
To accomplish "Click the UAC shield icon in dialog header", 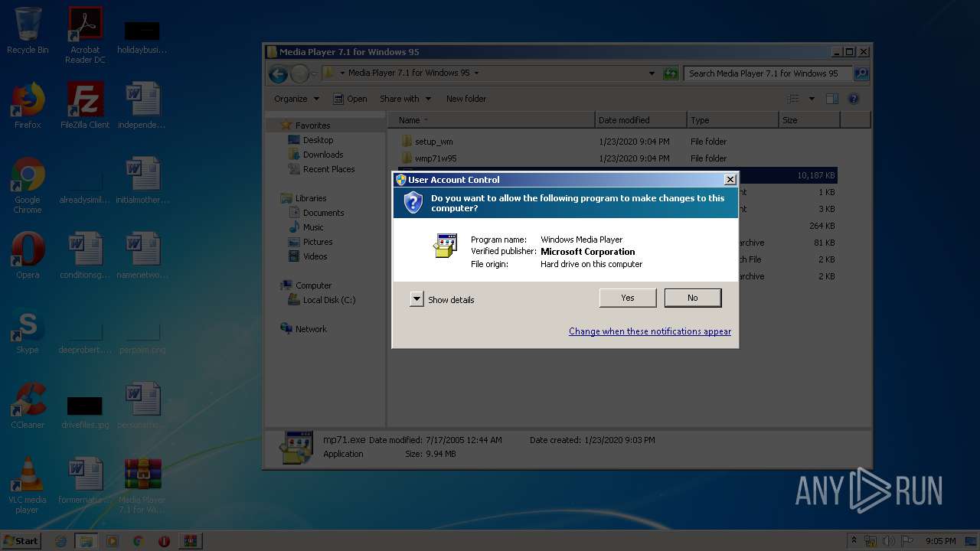I will 413,203.
